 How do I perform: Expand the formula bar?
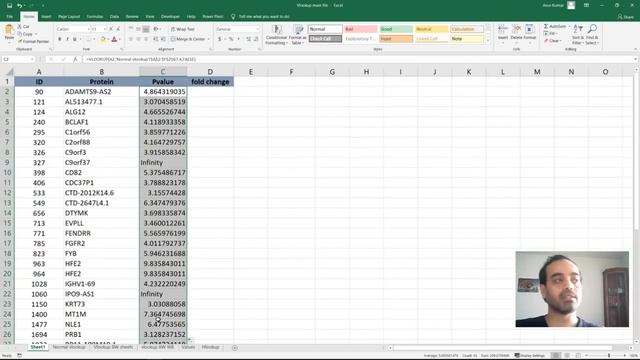click(635, 59)
